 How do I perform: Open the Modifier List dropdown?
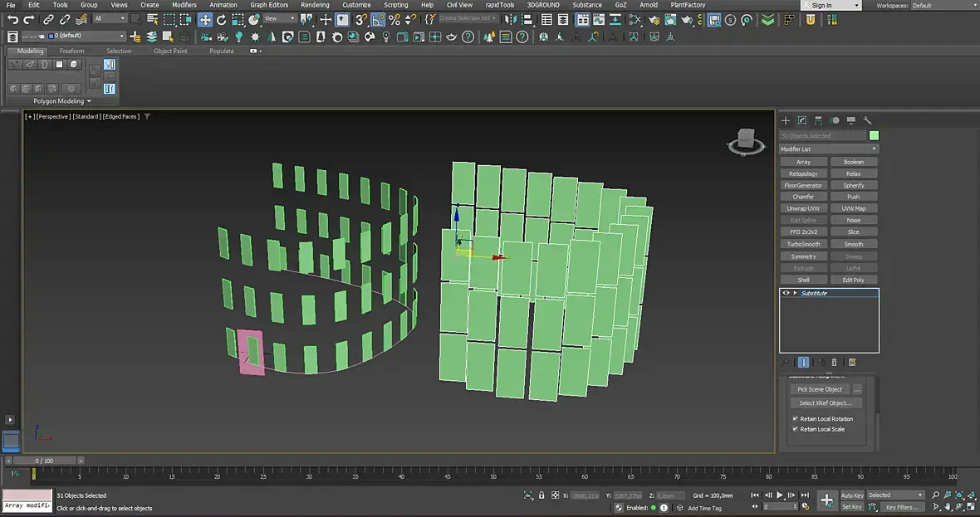(x=828, y=149)
